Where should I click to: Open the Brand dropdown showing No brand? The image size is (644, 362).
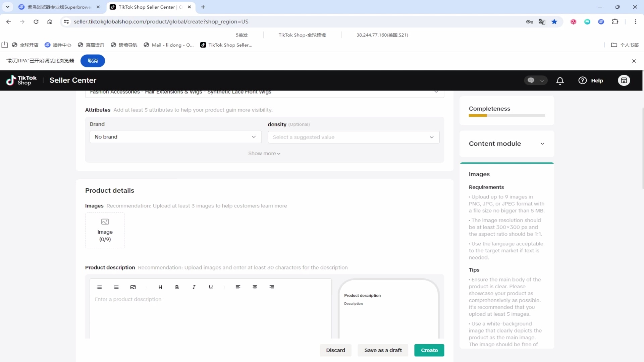(x=175, y=137)
